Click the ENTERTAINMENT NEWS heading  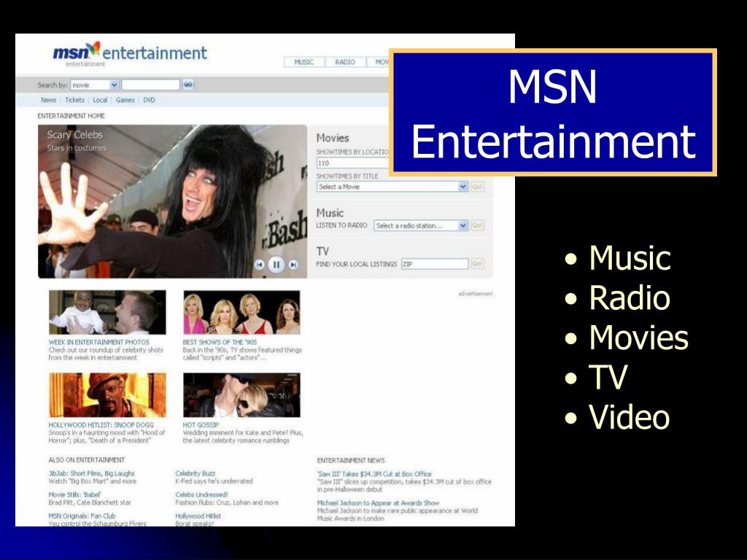coord(351,461)
